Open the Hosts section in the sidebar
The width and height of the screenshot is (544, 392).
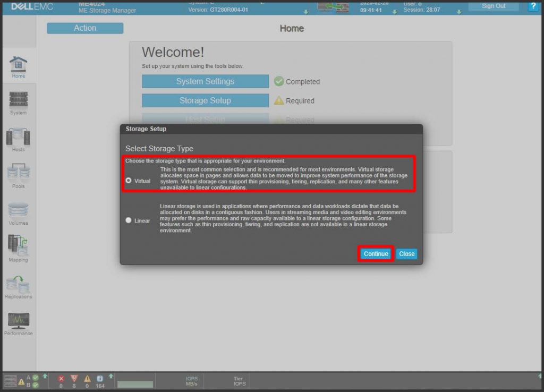tap(19, 140)
